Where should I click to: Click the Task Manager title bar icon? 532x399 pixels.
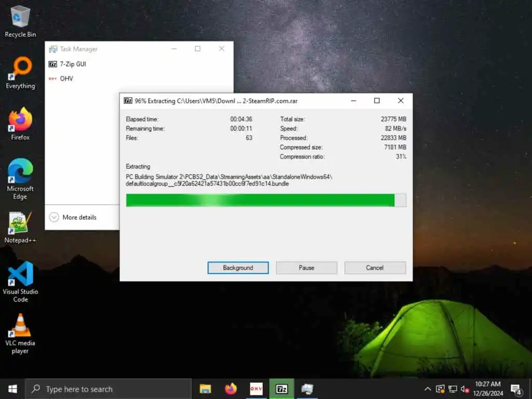click(53, 49)
